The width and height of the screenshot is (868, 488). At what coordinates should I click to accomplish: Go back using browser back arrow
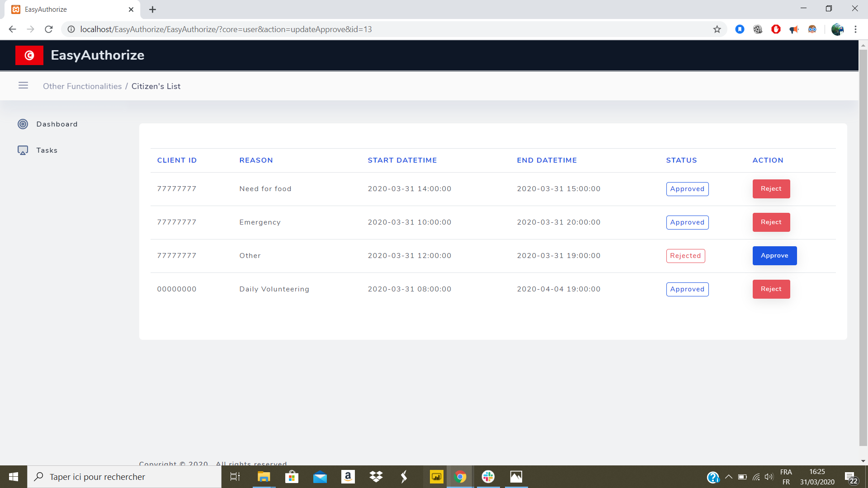(12, 29)
